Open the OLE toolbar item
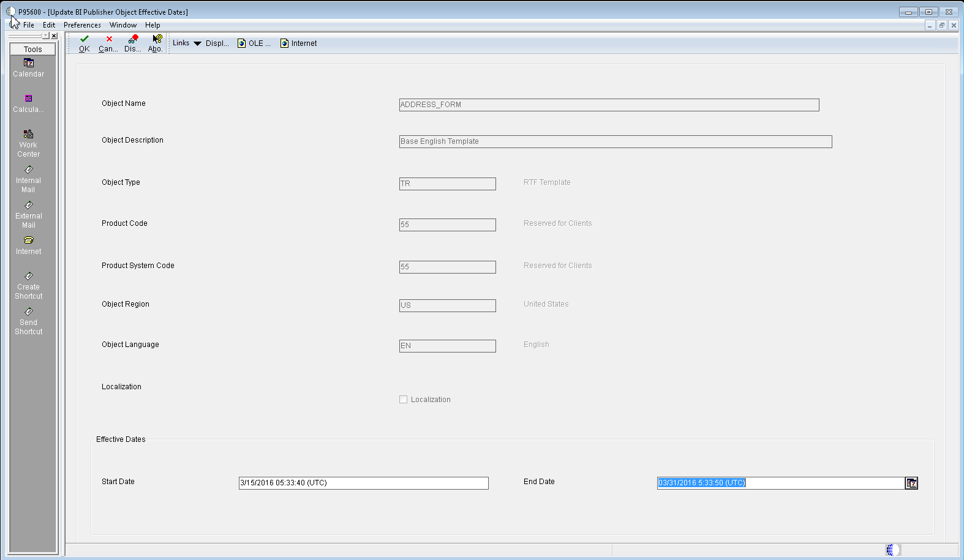This screenshot has height=560, width=964. coord(254,43)
